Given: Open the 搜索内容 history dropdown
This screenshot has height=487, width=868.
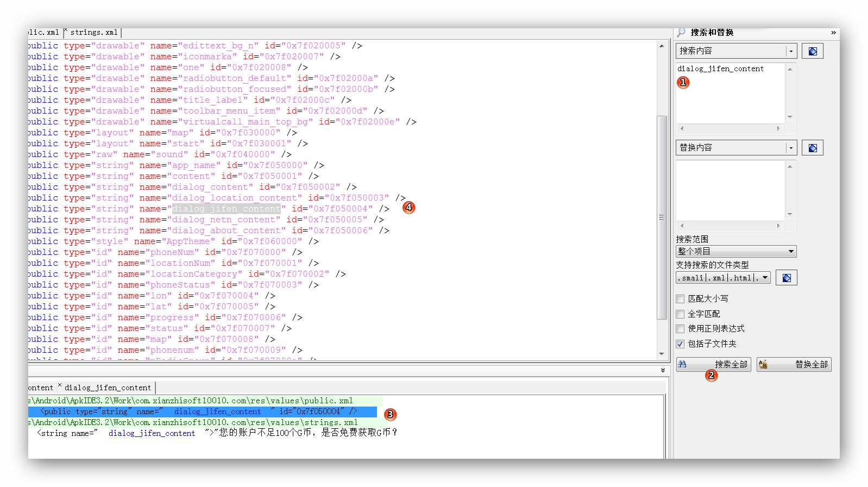Looking at the screenshot, I should pos(791,51).
